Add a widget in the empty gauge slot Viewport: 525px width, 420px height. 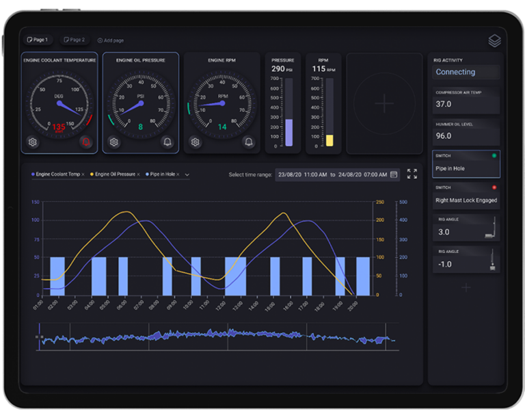pyautogui.click(x=384, y=103)
